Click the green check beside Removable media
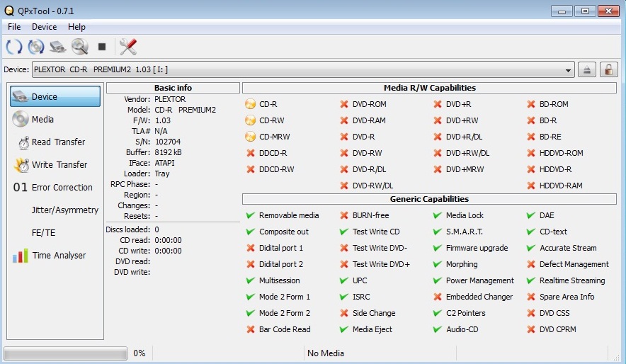This screenshot has height=364, width=626. tap(250, 215)
